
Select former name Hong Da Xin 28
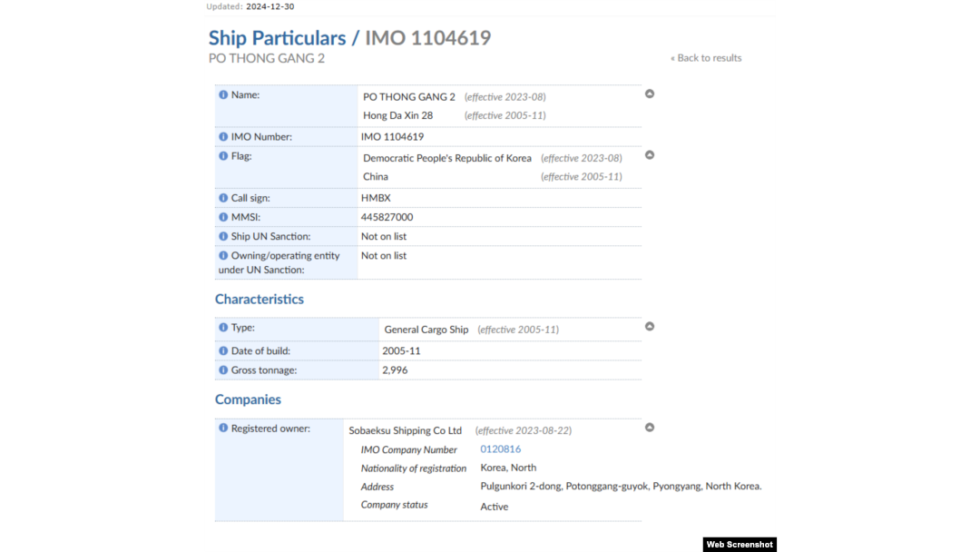(398, 115)
